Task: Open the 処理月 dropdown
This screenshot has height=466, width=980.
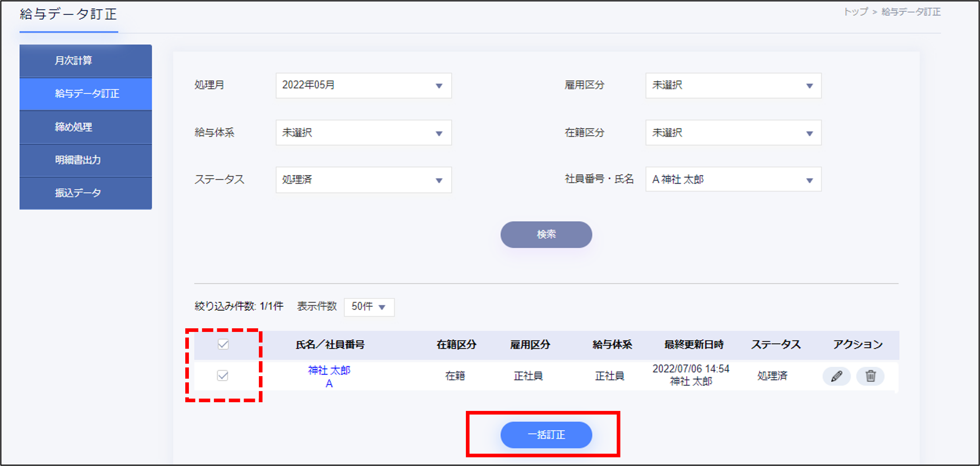Action: tap(363, 86)
